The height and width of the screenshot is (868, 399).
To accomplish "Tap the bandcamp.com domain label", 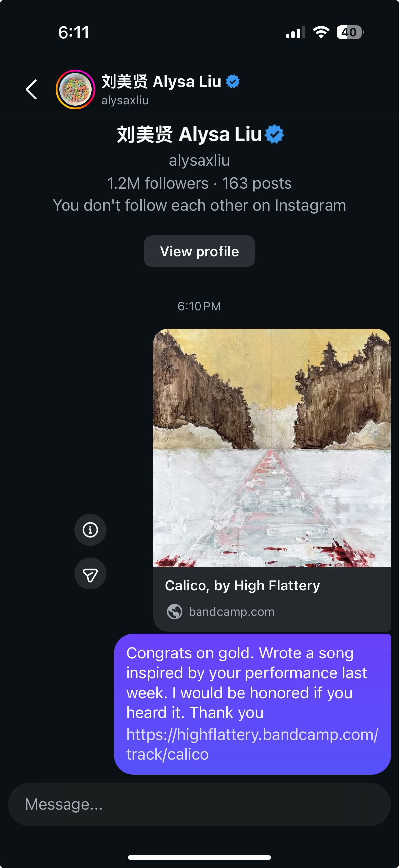I will pyautogui.click(x=232, y=611).
